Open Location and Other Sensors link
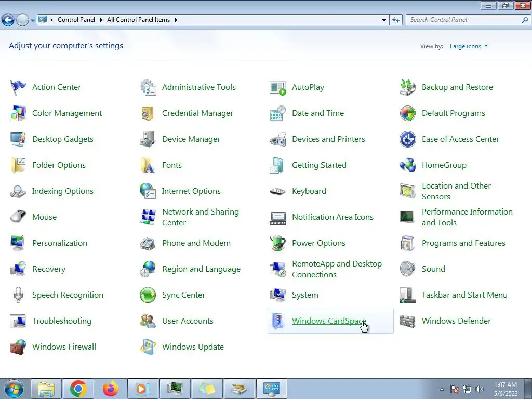The height and width of the screenshot is (399, 532). click(x=456, y=191)
